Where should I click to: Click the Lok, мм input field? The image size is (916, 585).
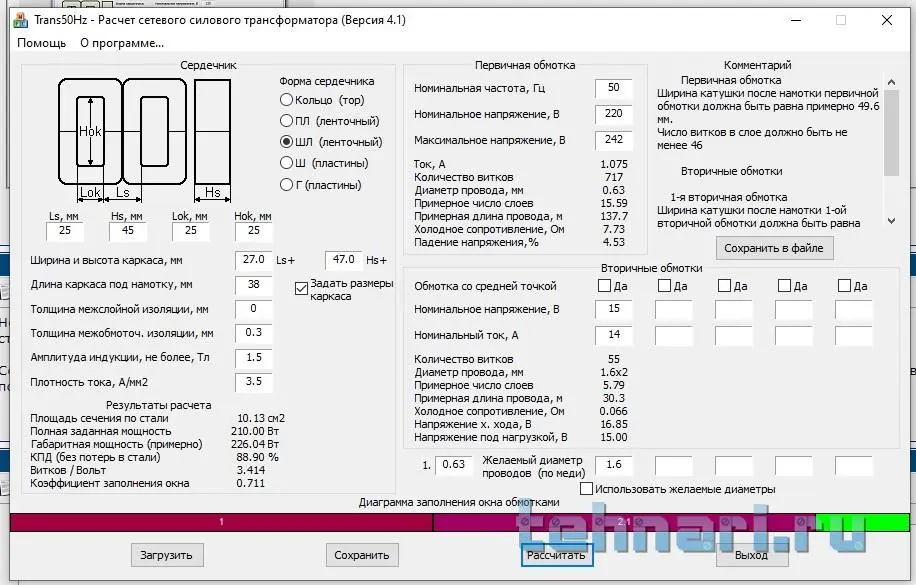190,231
